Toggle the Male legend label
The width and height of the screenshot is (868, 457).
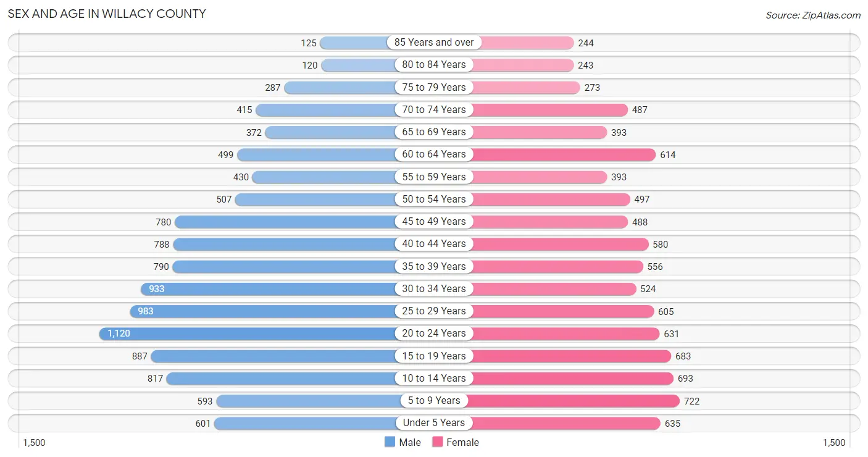[410, 442]
